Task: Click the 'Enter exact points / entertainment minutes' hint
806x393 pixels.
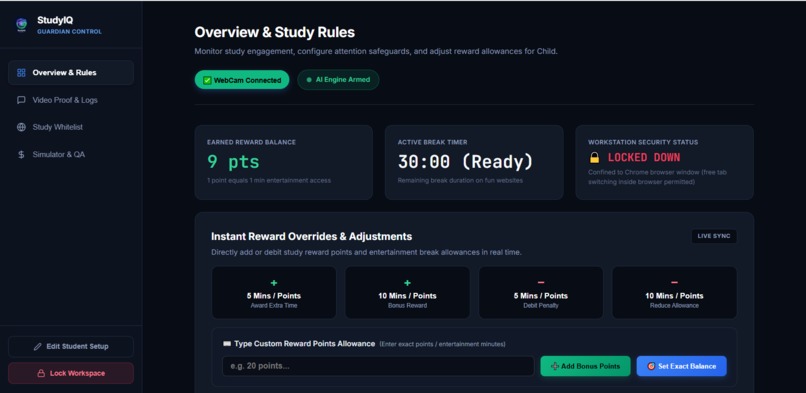Action: 442,344
